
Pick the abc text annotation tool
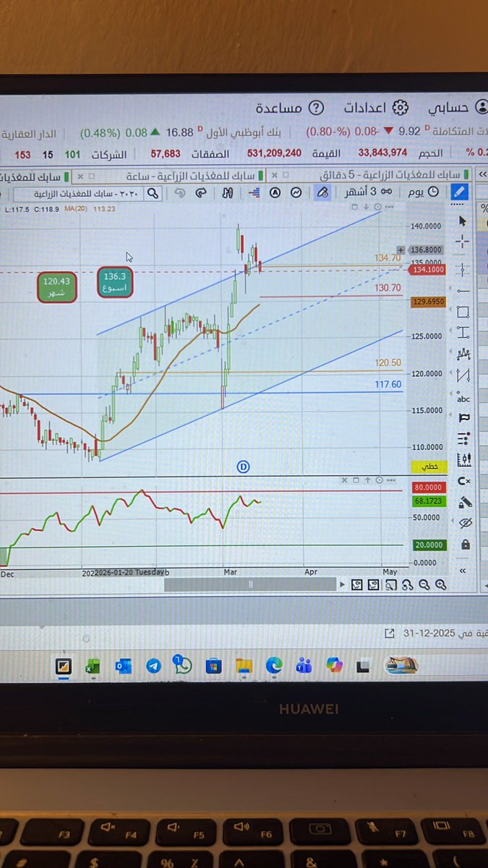click(x=463, y=397)
